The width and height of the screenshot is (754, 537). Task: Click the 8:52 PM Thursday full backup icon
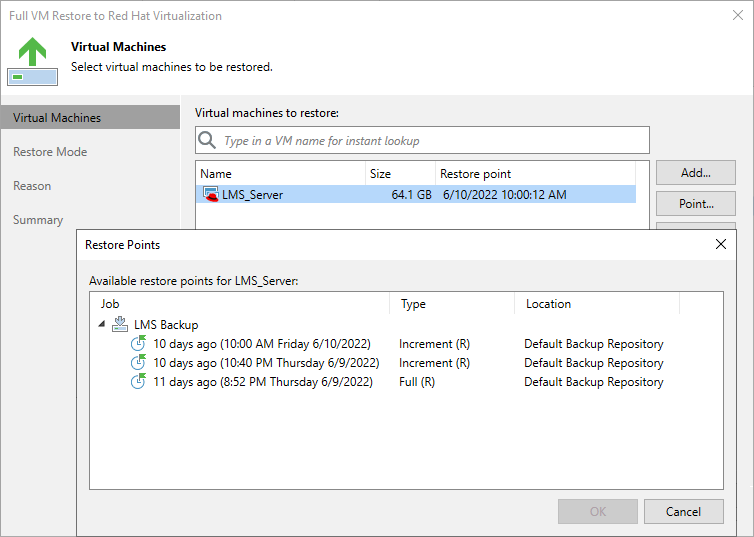139,382
